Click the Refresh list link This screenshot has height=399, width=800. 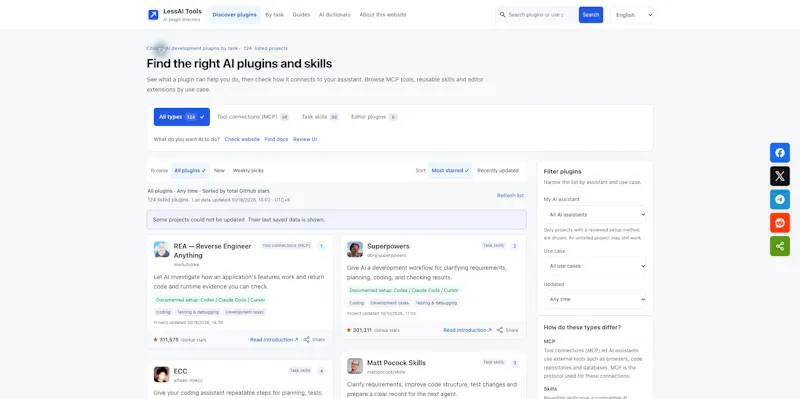[510, 195]
